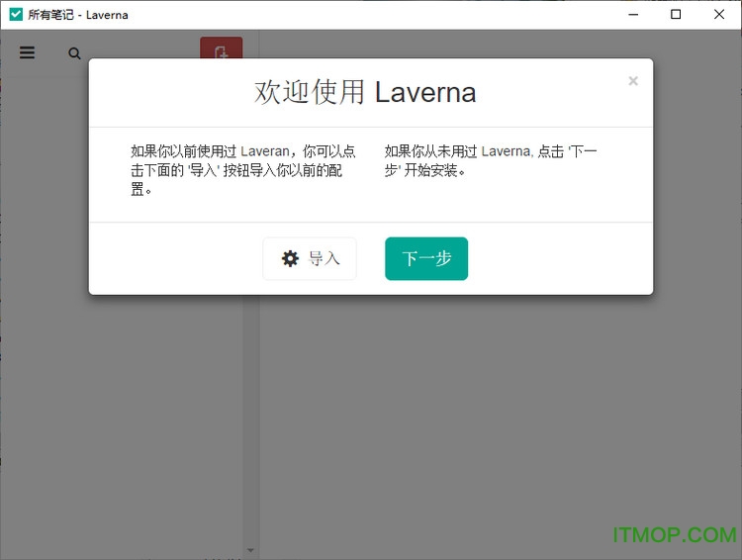This screenshot has width=742, height=560.
Task: Click the Laverna app icon in the title bar
Action: [x=16, y=14]
